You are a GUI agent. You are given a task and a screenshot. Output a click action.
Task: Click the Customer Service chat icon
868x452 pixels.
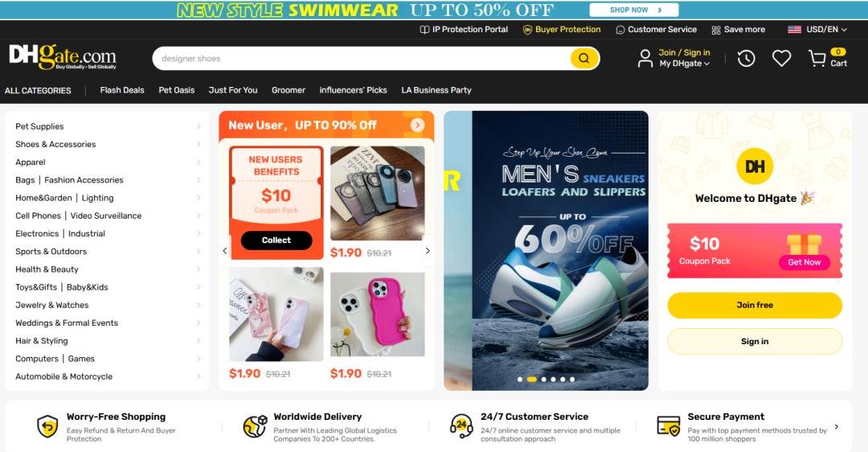tap(620, 30)
